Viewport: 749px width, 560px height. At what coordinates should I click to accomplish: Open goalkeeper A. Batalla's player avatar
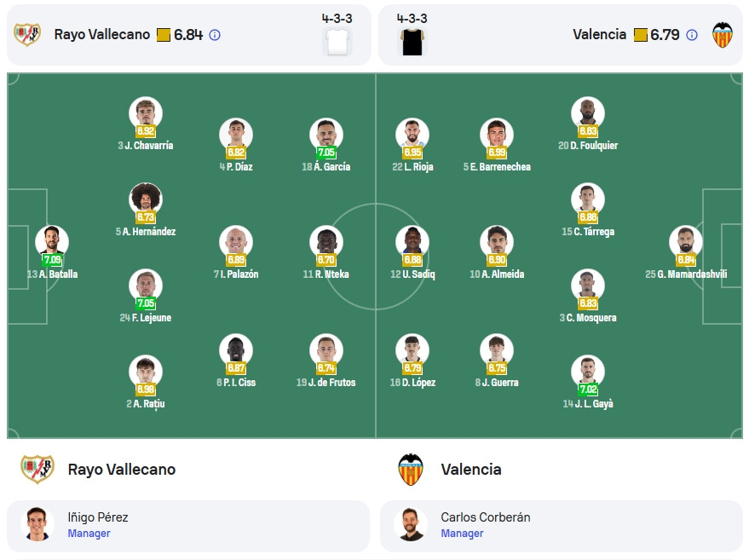(52, 242)
